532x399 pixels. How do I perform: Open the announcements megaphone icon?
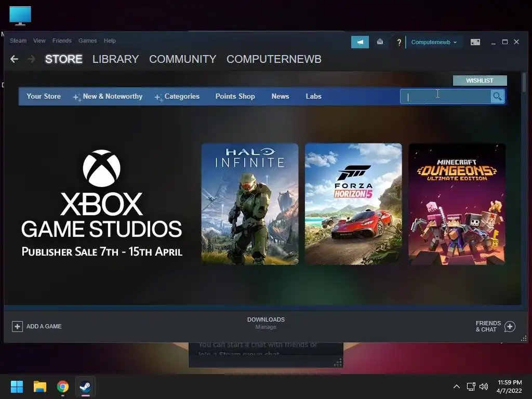(x=360, y=42)
